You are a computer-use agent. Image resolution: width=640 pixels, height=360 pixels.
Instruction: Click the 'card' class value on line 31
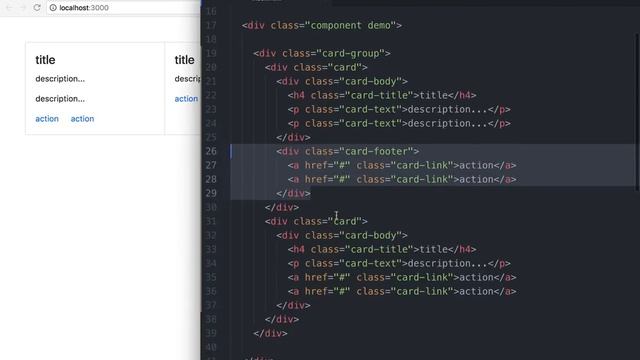click(344, 221)
